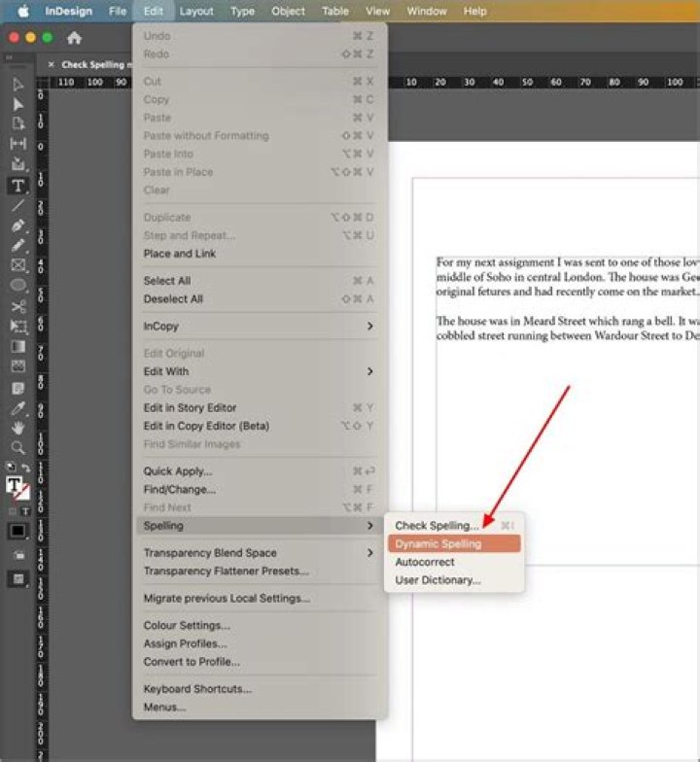
Task: Open the Type menu
Action: (x=243, y=11)
